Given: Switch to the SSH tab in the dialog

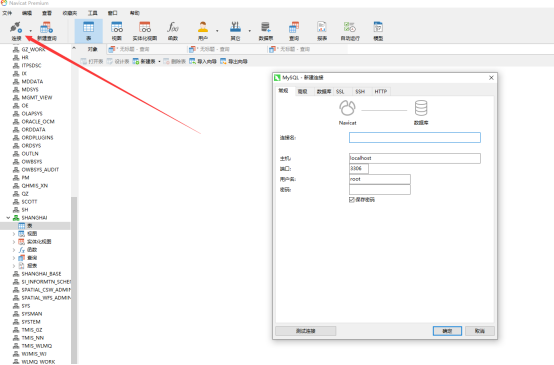Looking at the screenshot, I should pyautogui.click(x=360, y=92).
